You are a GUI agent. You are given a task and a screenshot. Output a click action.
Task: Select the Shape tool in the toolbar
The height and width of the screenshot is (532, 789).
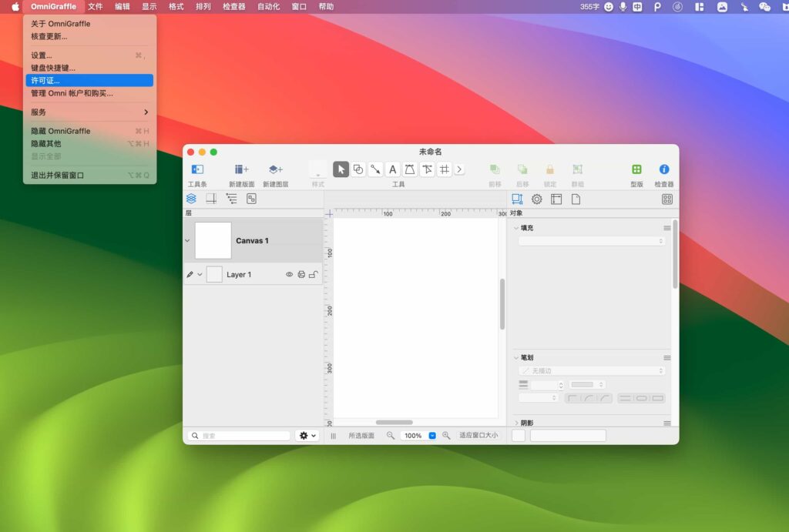(x=358, y=169)
